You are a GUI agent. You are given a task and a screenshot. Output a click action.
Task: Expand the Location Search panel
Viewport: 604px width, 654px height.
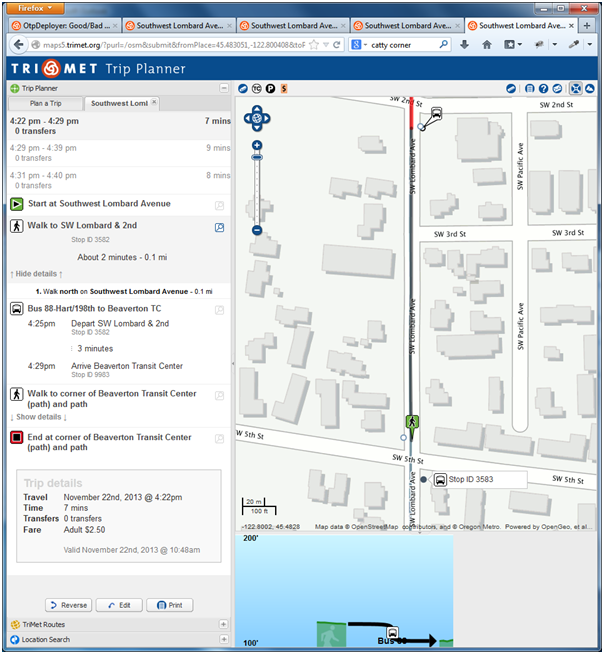pyautogui.click(x=224, y=639)
